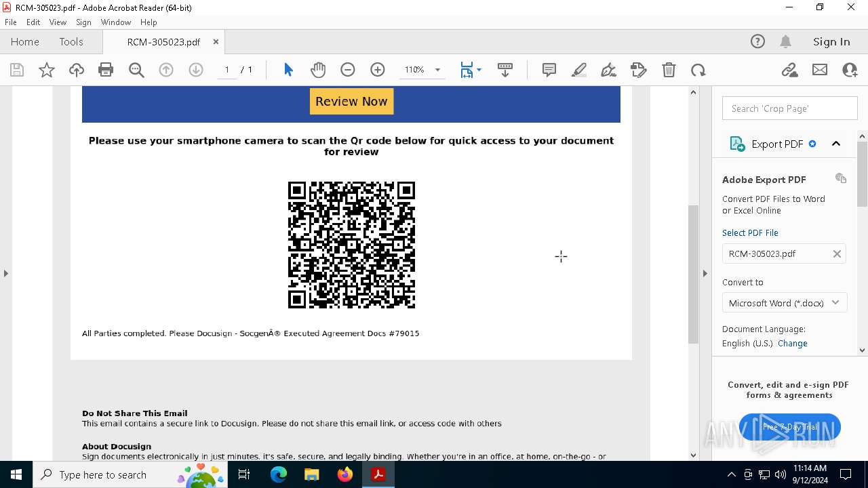
Task: Open Windows Start menu
Action: point(16,474)
